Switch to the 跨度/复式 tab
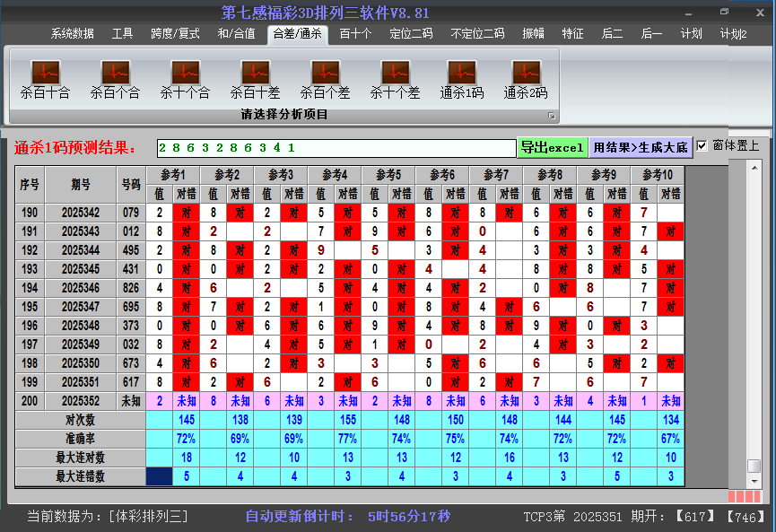The height and width of the screenshot is (532, 776). point(175,34)
